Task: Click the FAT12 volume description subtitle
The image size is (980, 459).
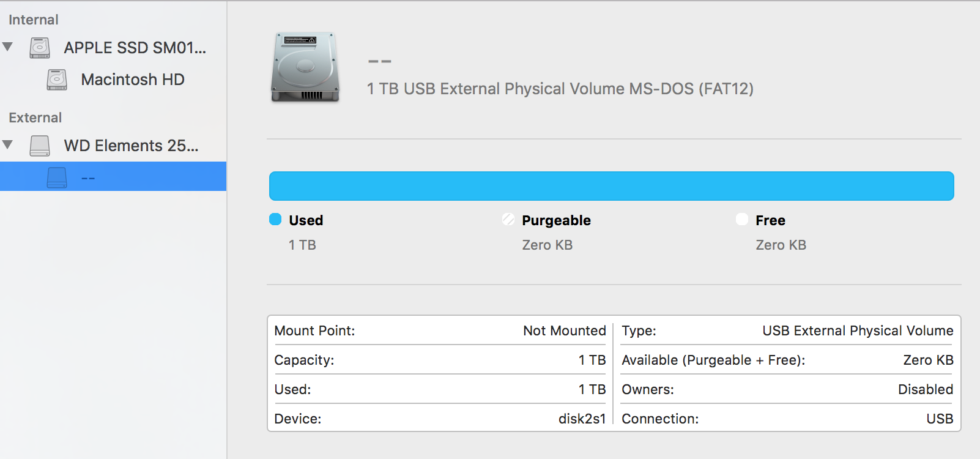Action: pyautogui.click(x=560, y=89)
